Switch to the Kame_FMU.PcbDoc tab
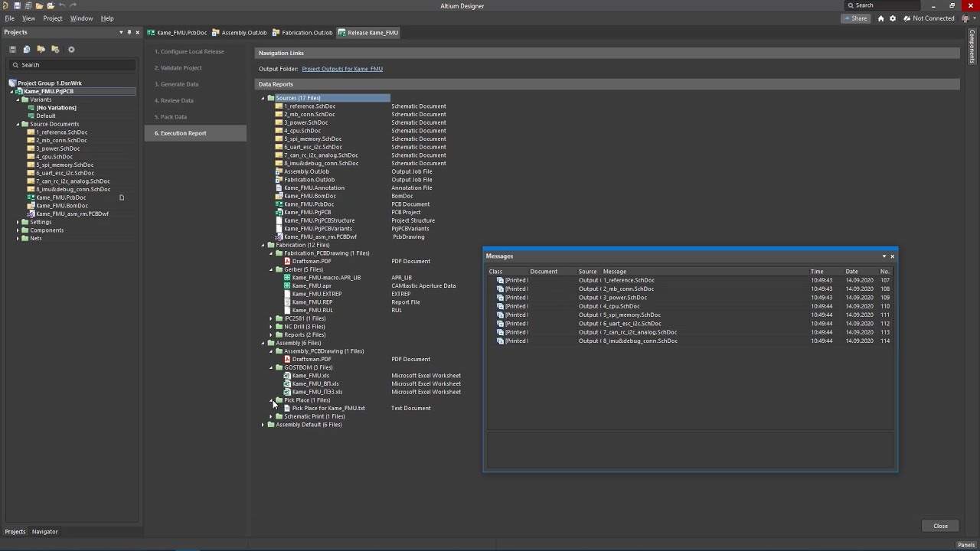980x551 pixels. coord(177,33)
